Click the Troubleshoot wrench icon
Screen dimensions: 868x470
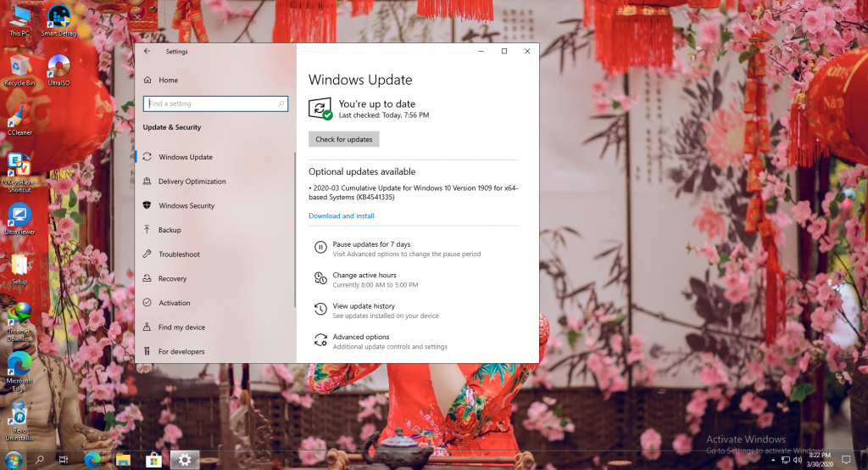click(147, 254)
